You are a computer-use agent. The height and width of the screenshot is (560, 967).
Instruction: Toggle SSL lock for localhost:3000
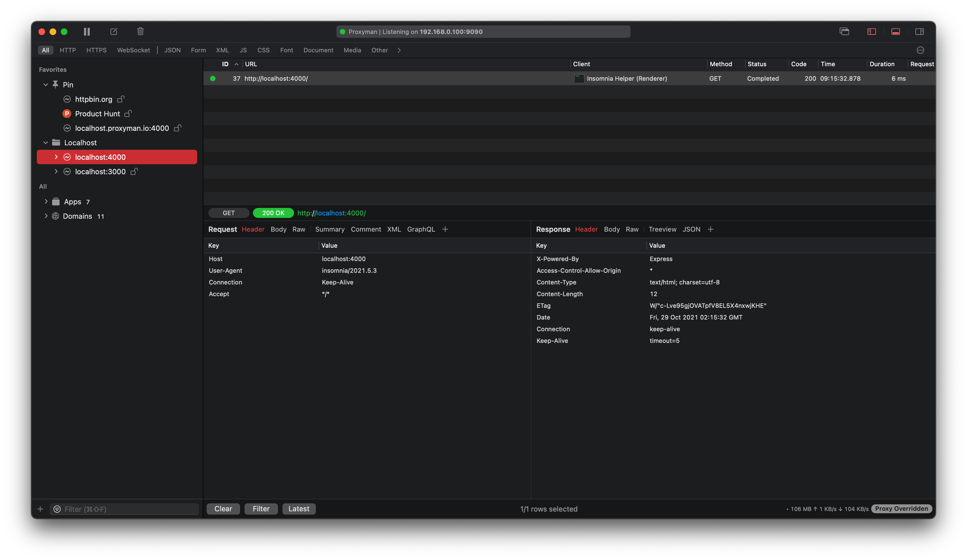(134, 171)
